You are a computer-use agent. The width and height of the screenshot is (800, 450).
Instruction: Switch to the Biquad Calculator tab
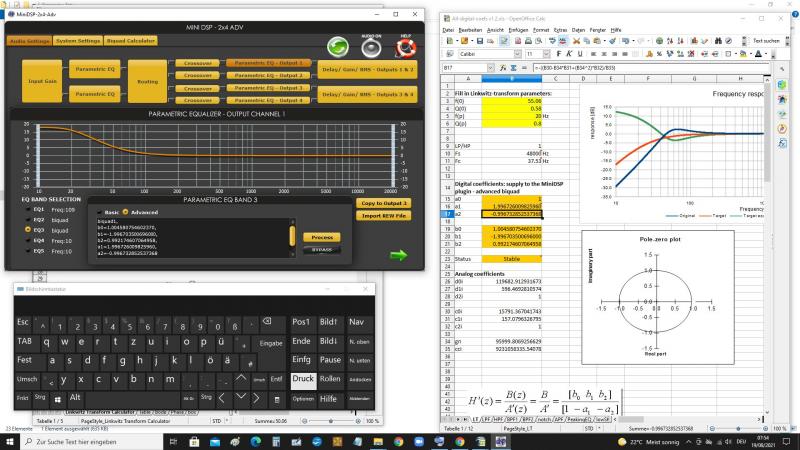[x=130, y=41]
